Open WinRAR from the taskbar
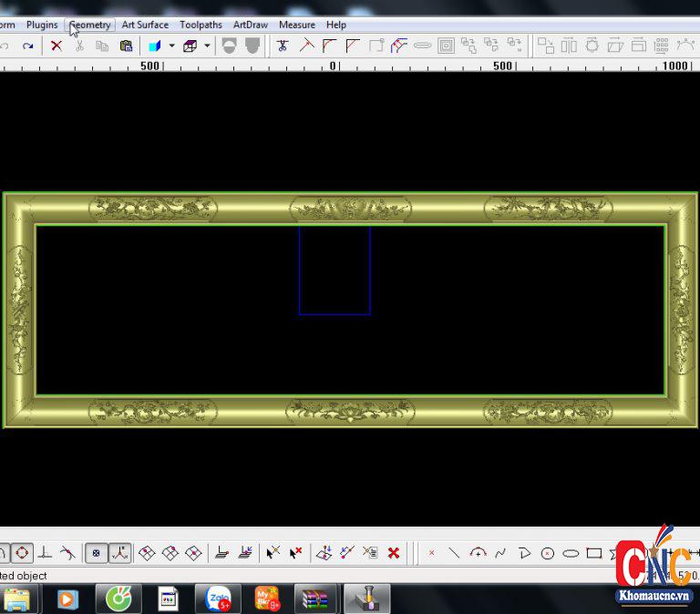 tap(315, 599)
